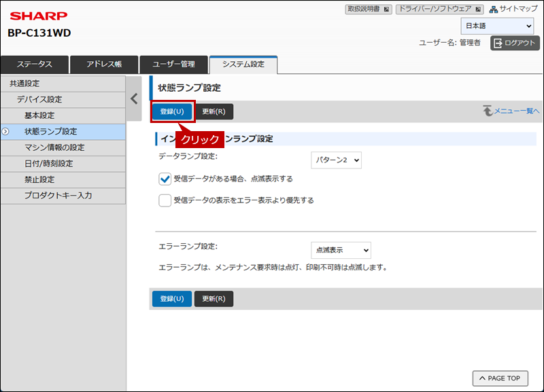Enable 受信データの表示をエラー表示より優先する checkbox
The image size is (544, 392).
pos(165,200)
